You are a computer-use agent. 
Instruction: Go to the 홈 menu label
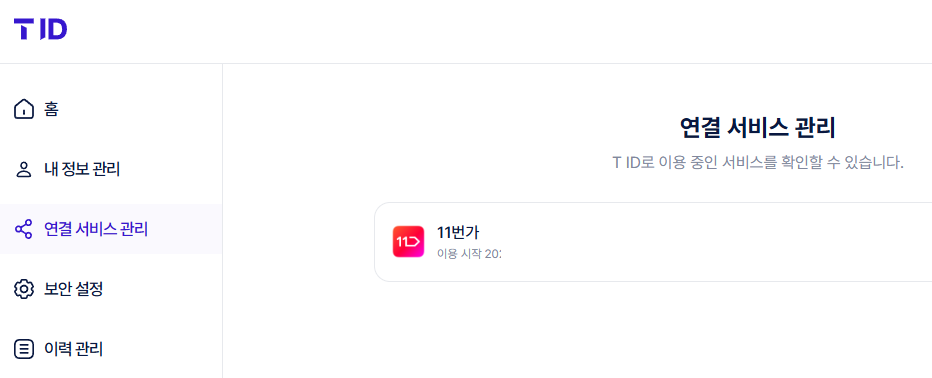pos(52,110)
